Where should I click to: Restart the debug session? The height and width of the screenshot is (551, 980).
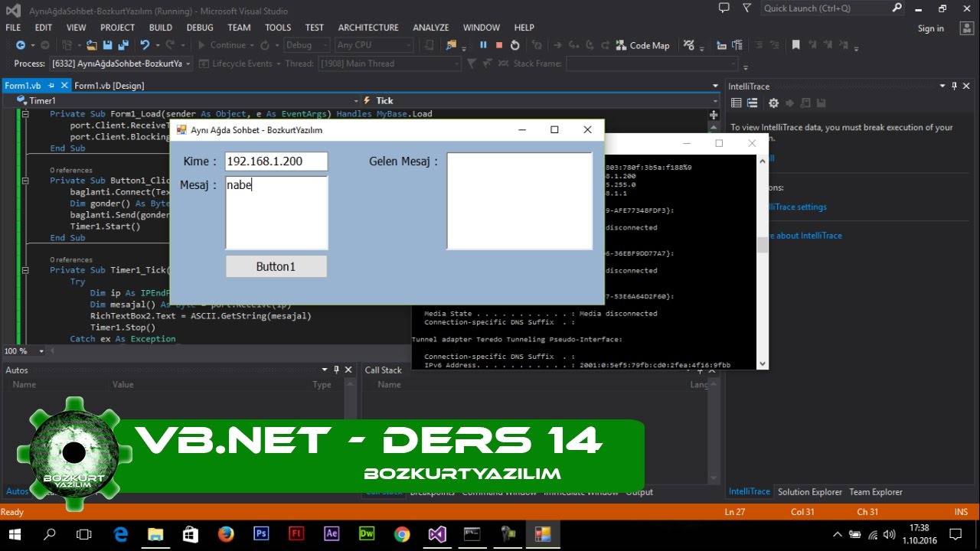514,45
